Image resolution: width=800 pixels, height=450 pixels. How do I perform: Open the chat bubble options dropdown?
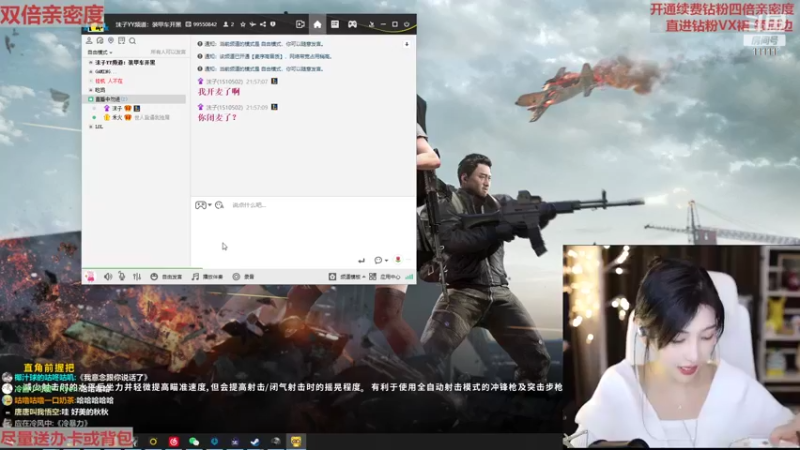(x=381, y=260)
